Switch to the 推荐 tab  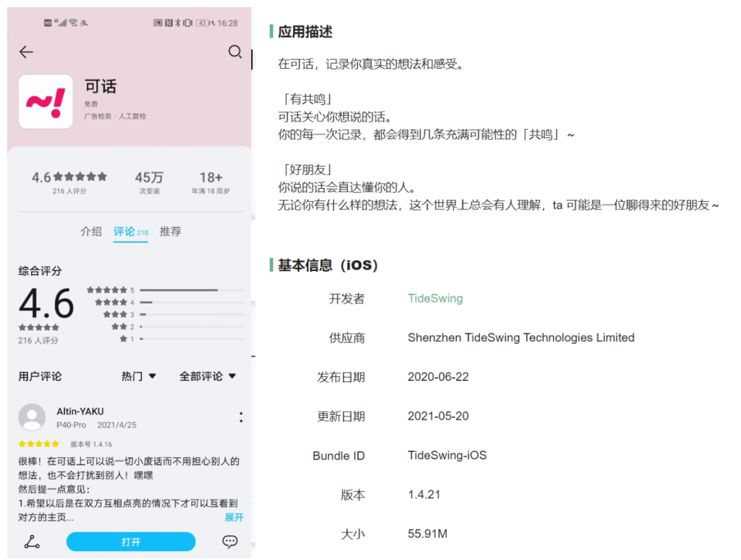[169, 231]
